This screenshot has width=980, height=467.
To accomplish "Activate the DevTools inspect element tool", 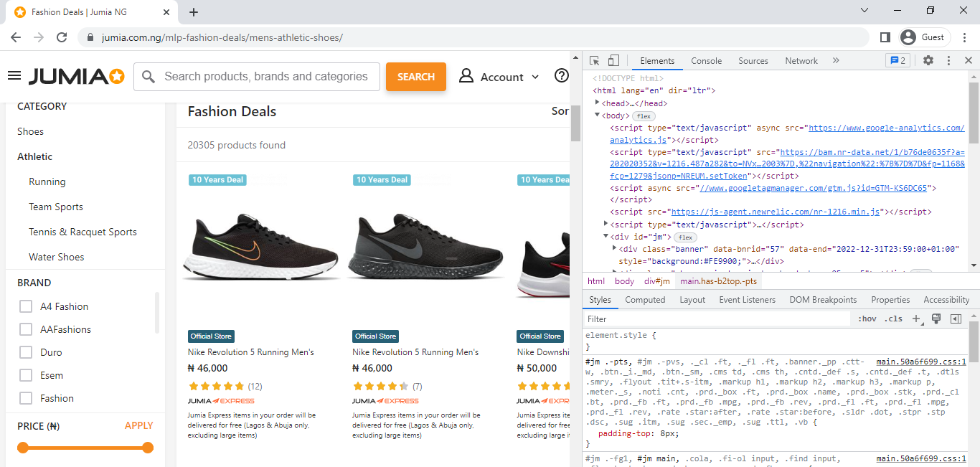I will (x=595, y=61).
